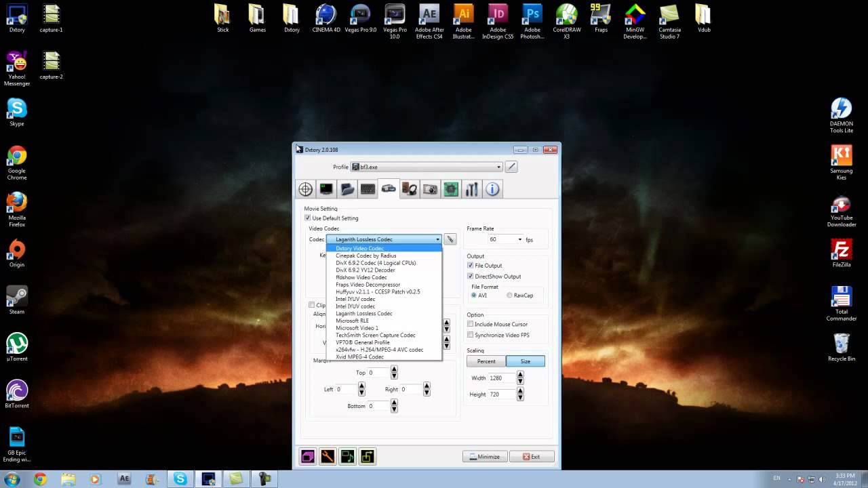Image resolution: width=868 pixels, height=488 pixels.
Task: Select the Camtasia Studio 7 desktop shortcut
Action: [x=669, y=22]
